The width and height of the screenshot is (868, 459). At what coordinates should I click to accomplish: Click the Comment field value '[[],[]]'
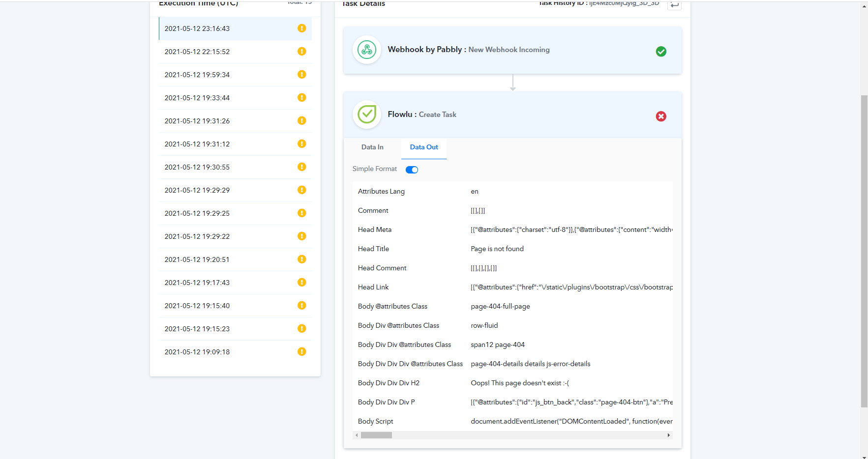478,211
